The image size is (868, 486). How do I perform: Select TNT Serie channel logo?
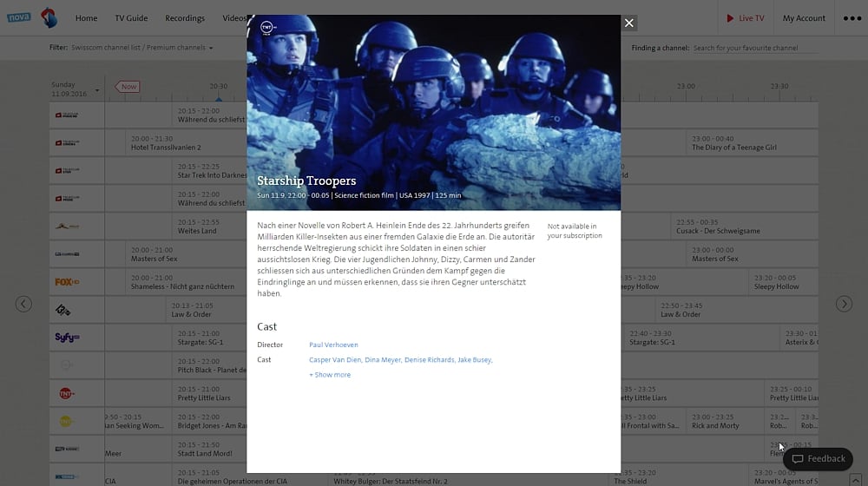[67, 393]
